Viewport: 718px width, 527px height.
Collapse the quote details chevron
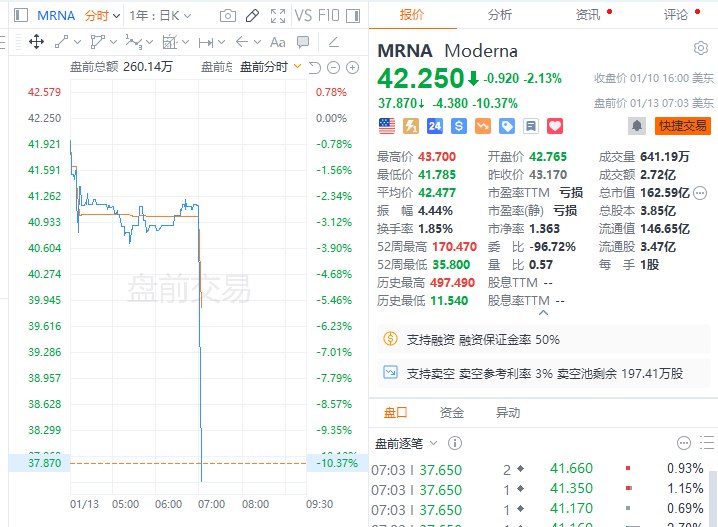pos(544,313)
